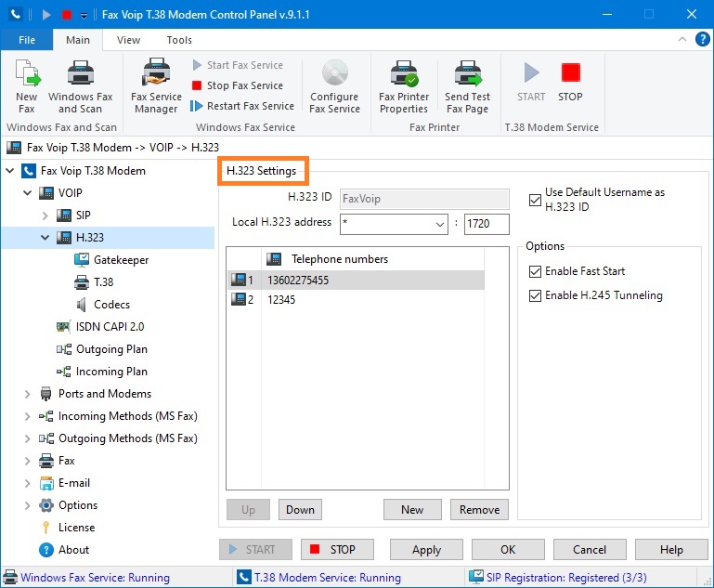This screenshot has height=588, width=714.
Task: Collapse the Fax Voip T.38 Modem tree root
Action: pyautogui.click(x=10, y=171)
